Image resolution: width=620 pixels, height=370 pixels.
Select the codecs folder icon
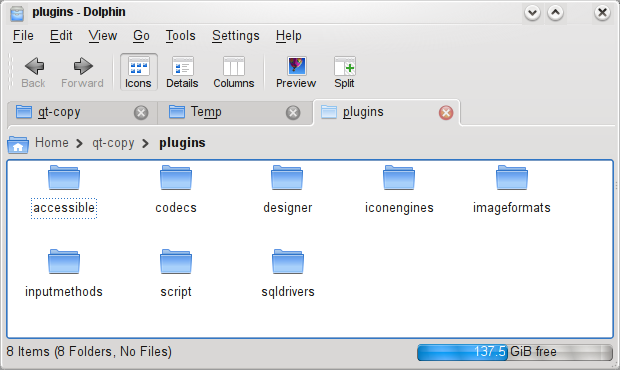point(176,177)
